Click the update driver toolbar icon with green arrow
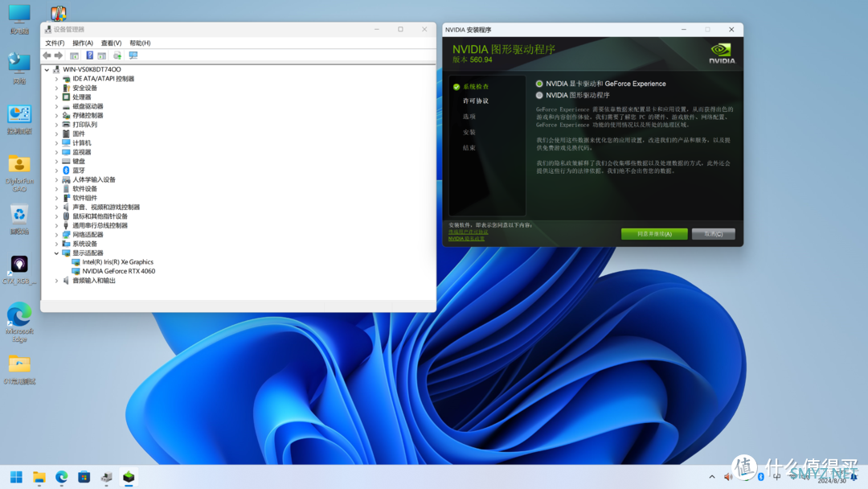The width and height of the screenshot is (868, 489). (x=117, y=55)
